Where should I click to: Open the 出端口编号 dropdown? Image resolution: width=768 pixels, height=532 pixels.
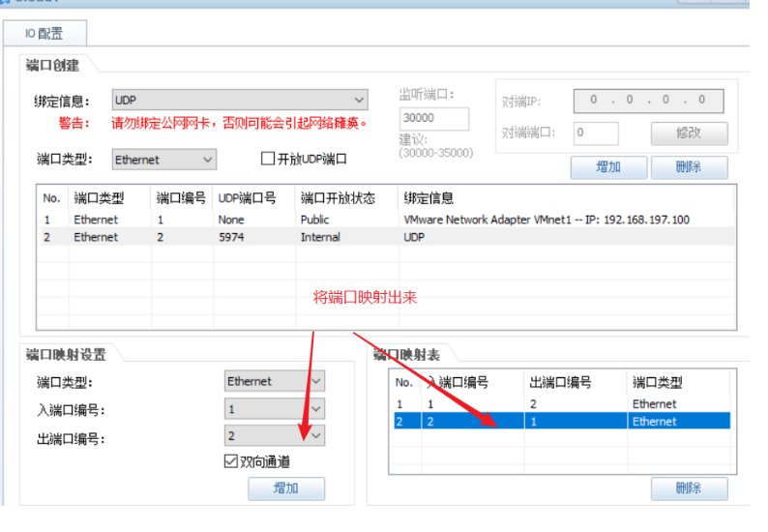pos(275,435)
